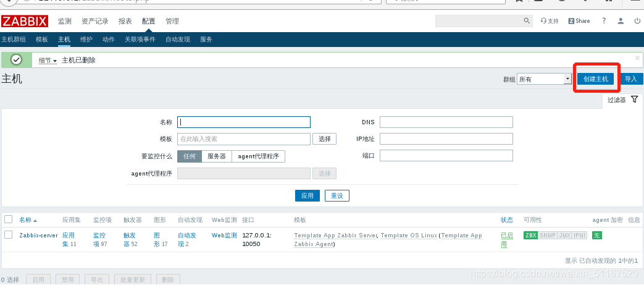Select '服务器' monitored-by option
Image resolution: width=644 pixels, height=285 pixels.
[217, 156]
